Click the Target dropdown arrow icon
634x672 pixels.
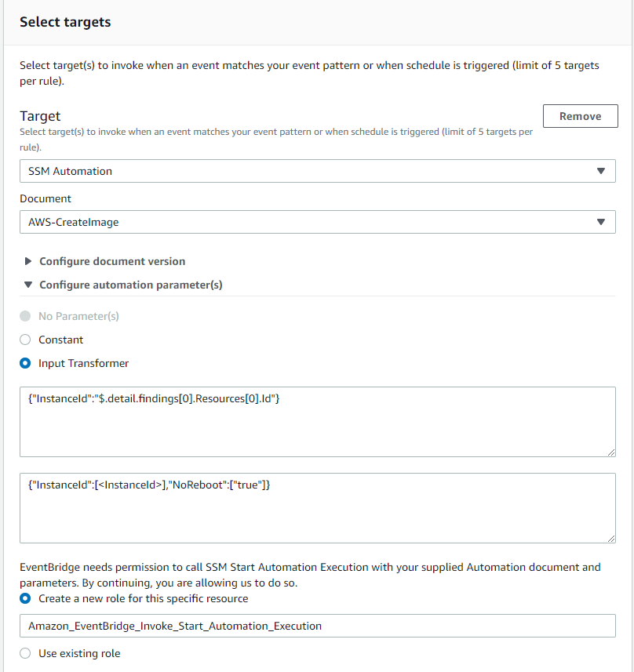tap(600, 171)
